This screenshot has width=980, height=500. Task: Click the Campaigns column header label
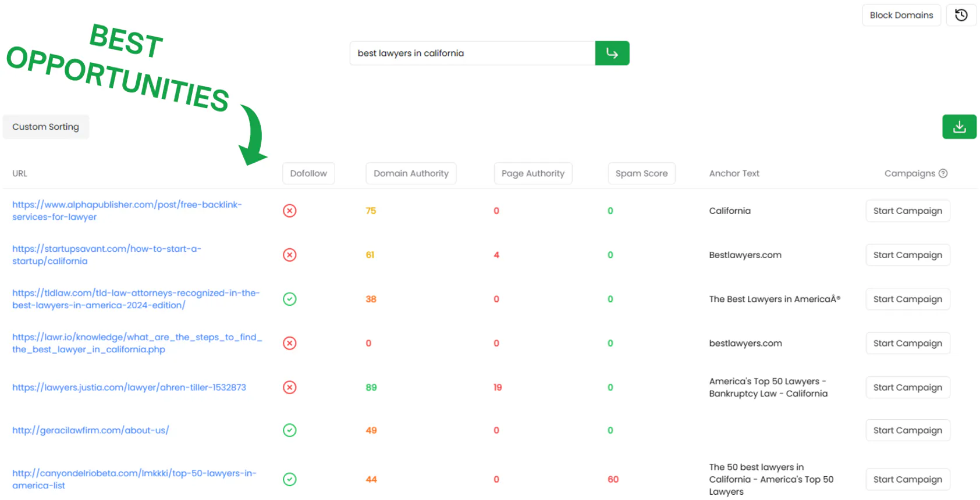910,173
